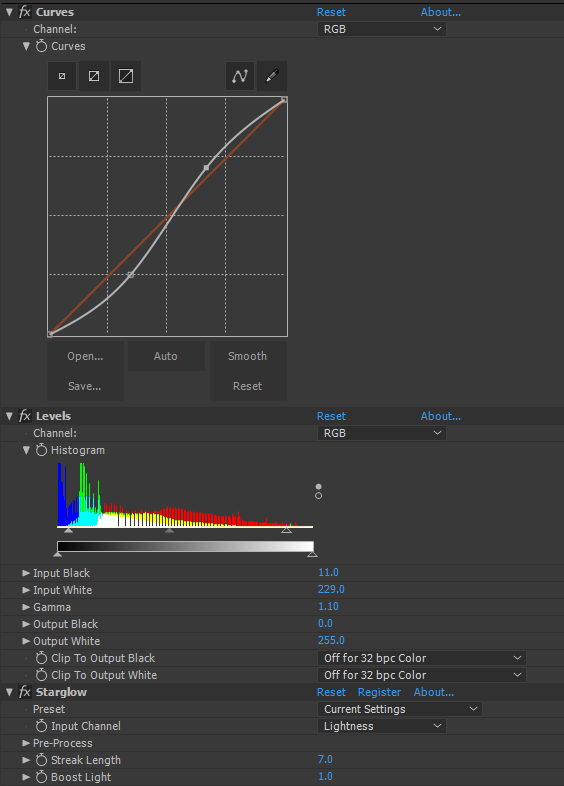This screenshot has height=786, width=564.
Task: Click the Smooth button under curves
Action: click(248, 356)
